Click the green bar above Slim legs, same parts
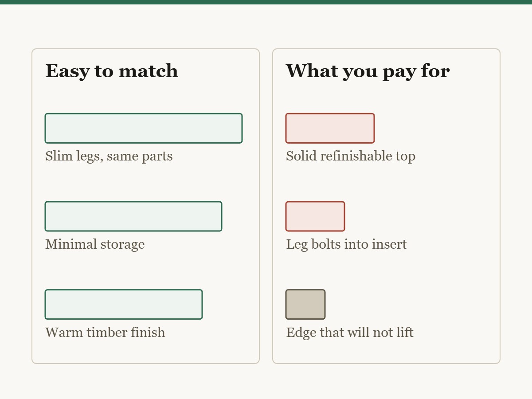 click(144, 128)
